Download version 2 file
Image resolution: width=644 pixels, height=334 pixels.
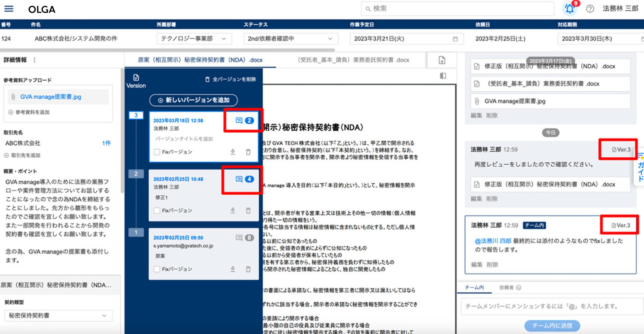click(233, 210)
